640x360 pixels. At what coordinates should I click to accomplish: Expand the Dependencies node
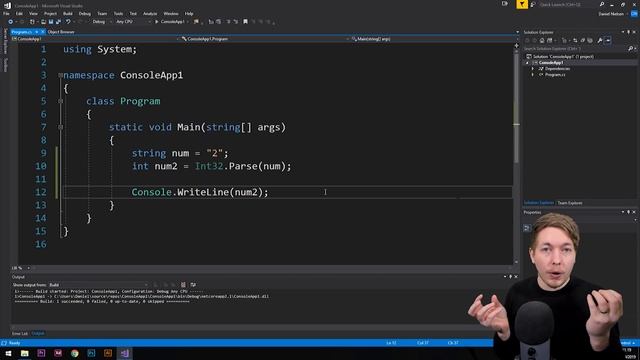pos(533,69)
